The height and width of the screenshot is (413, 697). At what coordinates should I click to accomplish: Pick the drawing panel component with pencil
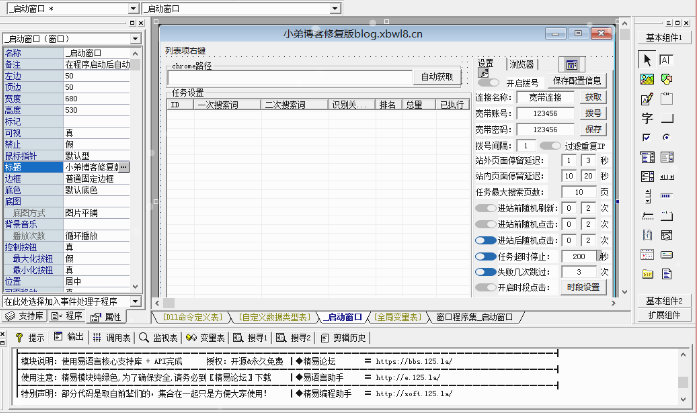(x=647, y=99)
